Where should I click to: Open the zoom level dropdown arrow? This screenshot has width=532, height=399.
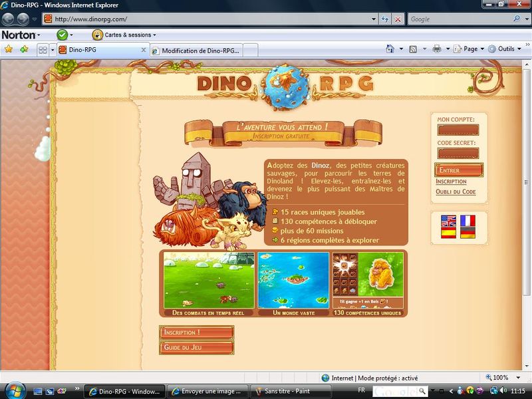coord(518,378)
